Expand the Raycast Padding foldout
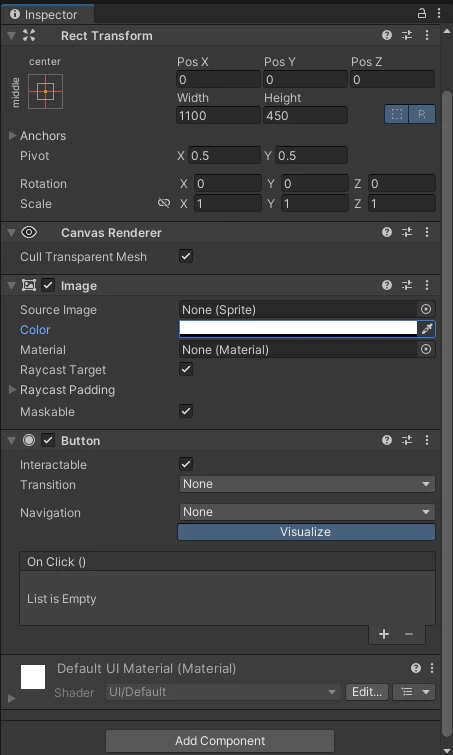The image size is (453, 755). point(13,390)
